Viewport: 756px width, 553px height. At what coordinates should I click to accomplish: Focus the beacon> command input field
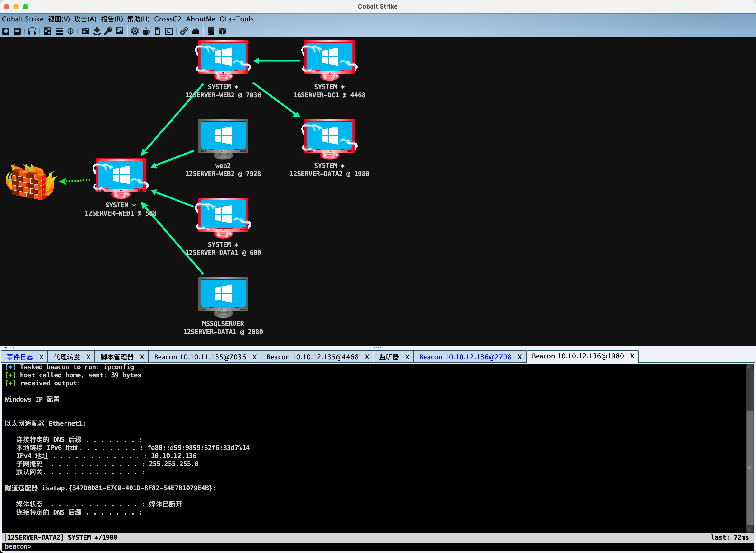click(x=368, y=546)
